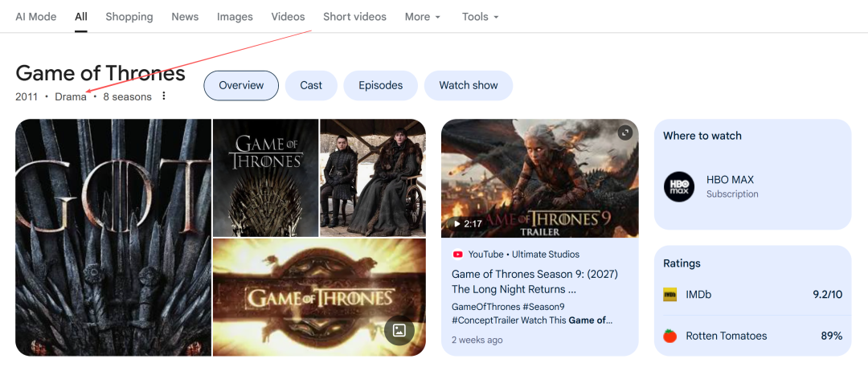Click the IMDb 9.2/10 rating row
868x367 pixels.
[x=752, y=295]
